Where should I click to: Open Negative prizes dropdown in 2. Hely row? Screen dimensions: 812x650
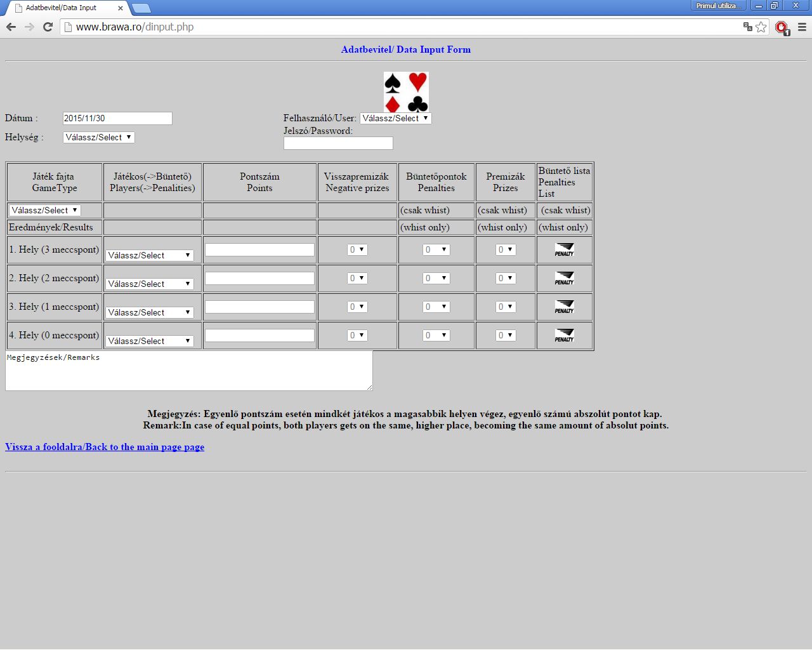pos(357,278)
